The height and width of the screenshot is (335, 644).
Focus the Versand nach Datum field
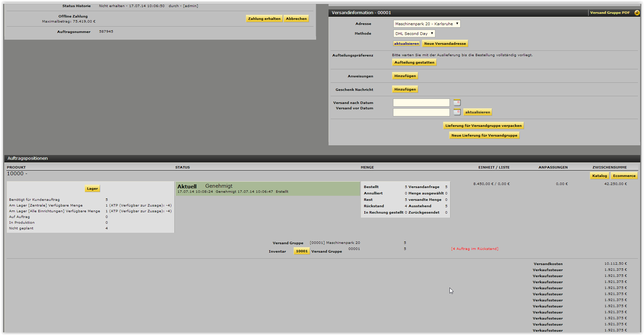[421, 103]
